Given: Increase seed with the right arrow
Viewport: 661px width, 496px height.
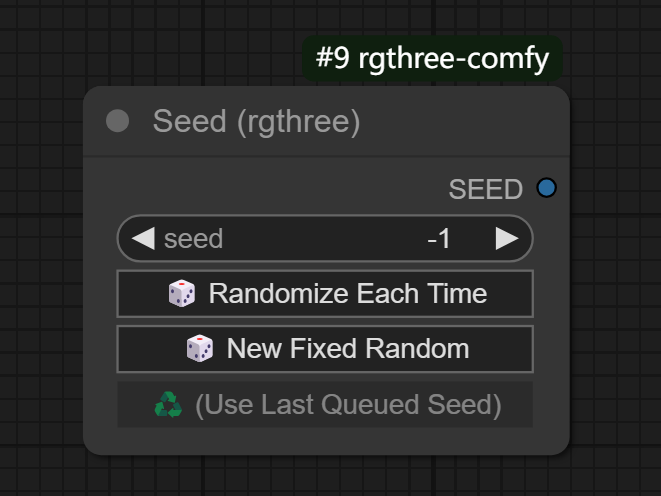Looking at the screenshot, I should click(507, 239).
